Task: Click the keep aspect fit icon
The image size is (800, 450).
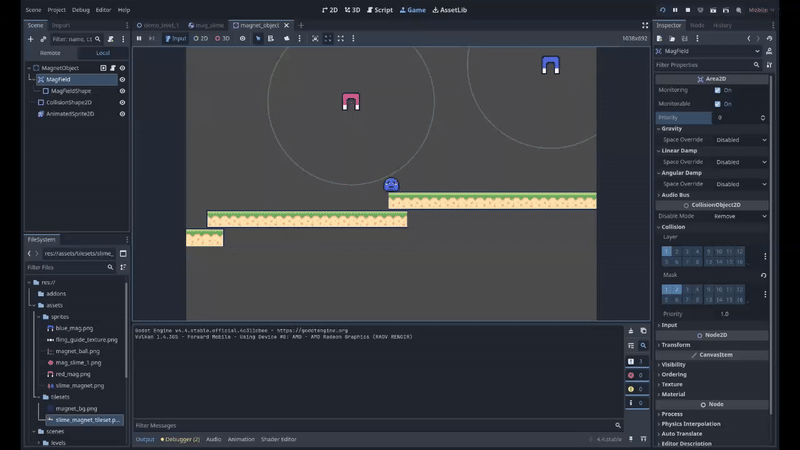Action: [x=328, y=38]
